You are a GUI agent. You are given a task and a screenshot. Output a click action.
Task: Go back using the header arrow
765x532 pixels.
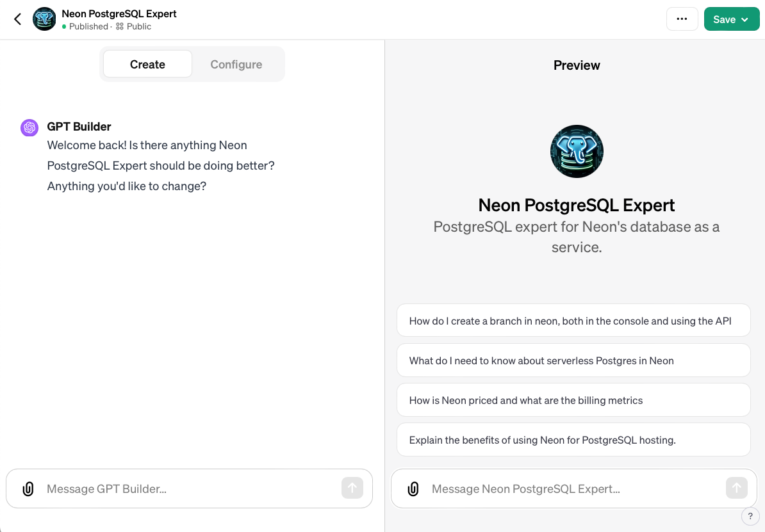pos(17,19)
